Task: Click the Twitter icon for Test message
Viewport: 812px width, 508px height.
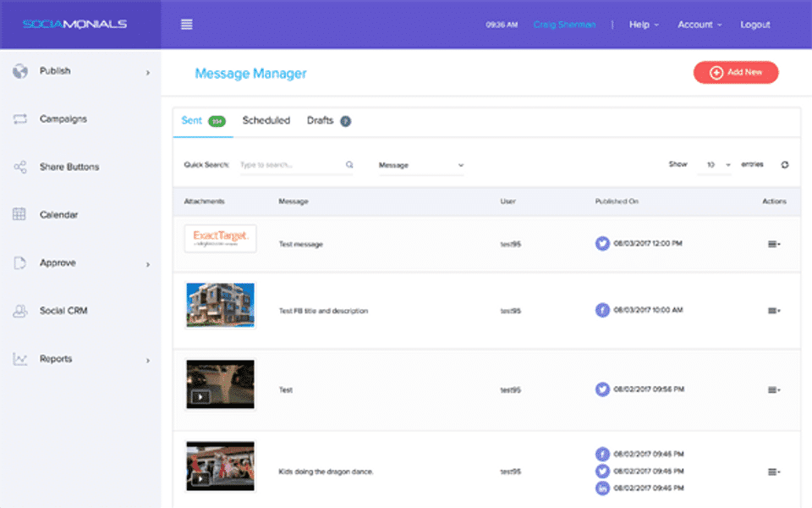Action: [x=602, y=243]
